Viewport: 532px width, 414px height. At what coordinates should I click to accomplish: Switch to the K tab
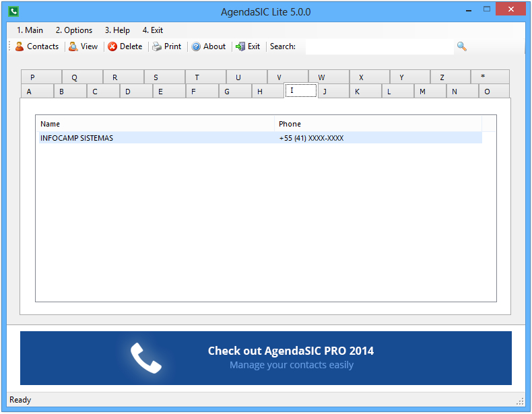tap(366, 91)
